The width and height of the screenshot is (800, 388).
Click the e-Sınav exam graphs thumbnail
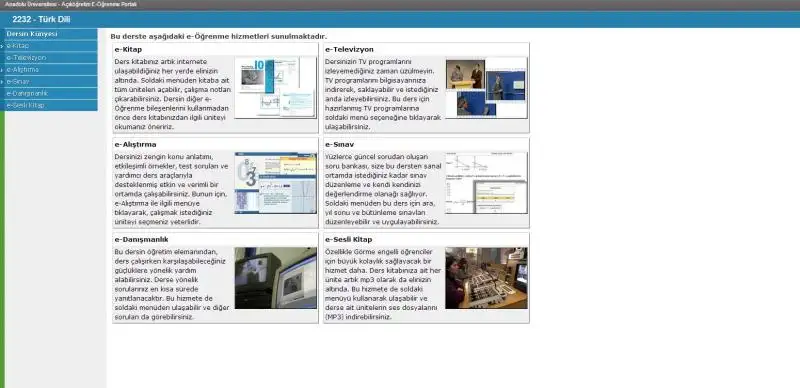(486, 183)
